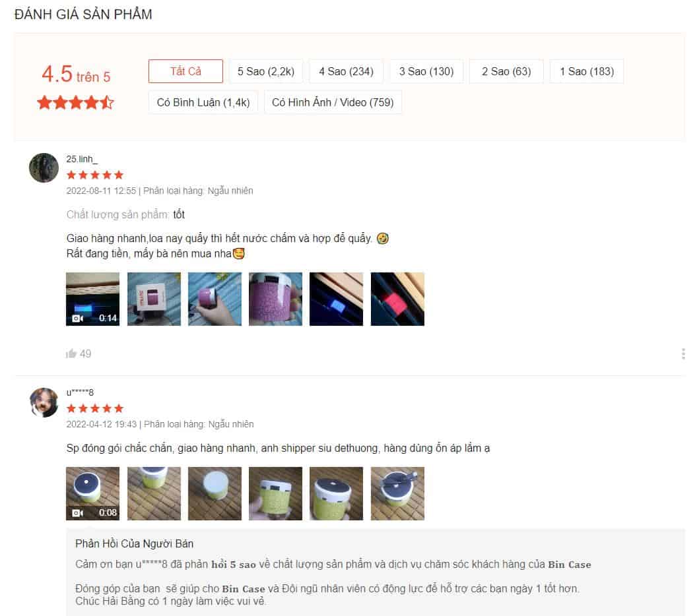Play the 0:08 speaker review video
699x616 pixels.
coord(92,493)
